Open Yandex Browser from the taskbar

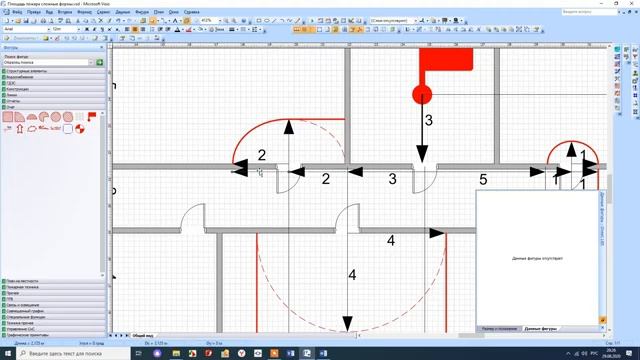click(242, 353)
